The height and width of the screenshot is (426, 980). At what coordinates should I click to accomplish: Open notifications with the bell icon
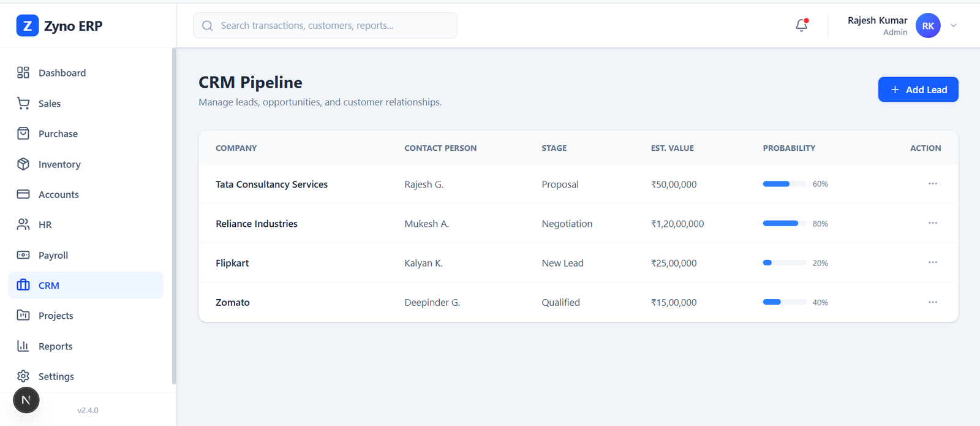[x=801, y=25]
